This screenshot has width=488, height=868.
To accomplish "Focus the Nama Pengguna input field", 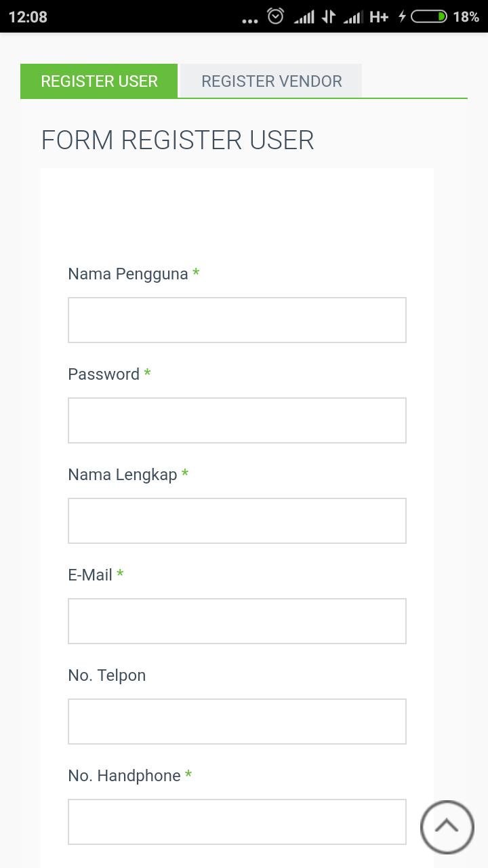I will (237, 320).
